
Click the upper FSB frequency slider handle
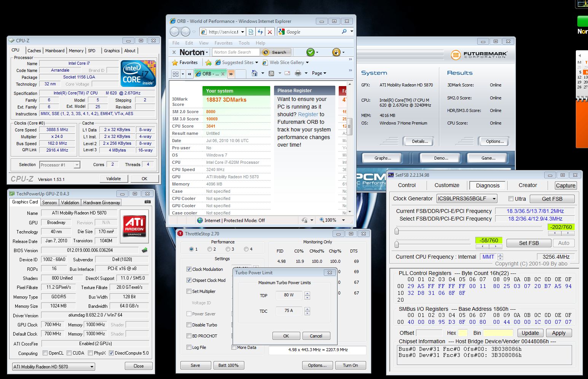tap(397, 231)
